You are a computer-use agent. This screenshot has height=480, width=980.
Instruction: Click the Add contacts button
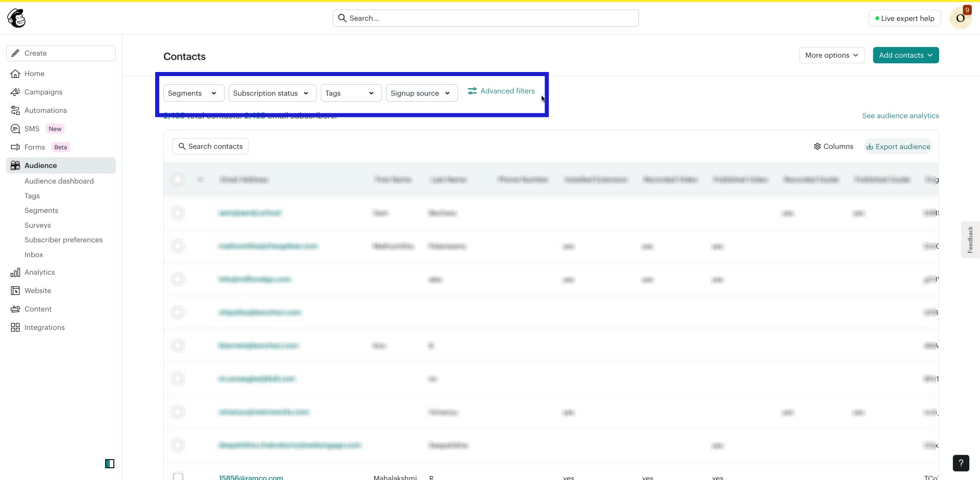pyautogui.click(x=905, y=55)
